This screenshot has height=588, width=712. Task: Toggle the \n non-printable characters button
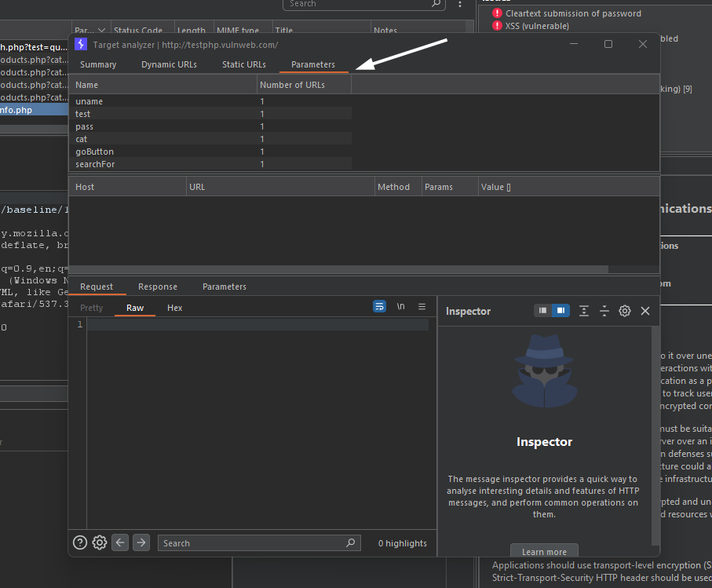tap(400, 306)
